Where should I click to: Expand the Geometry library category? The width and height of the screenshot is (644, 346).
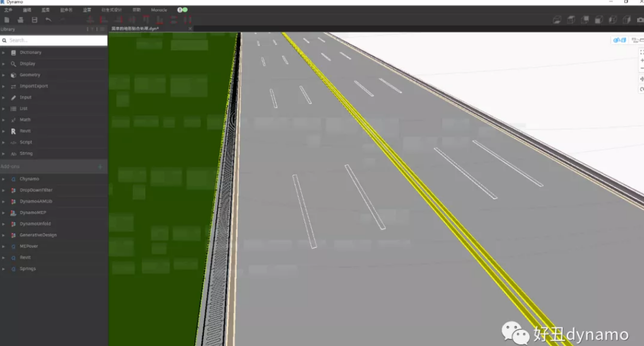coord(3,75)
